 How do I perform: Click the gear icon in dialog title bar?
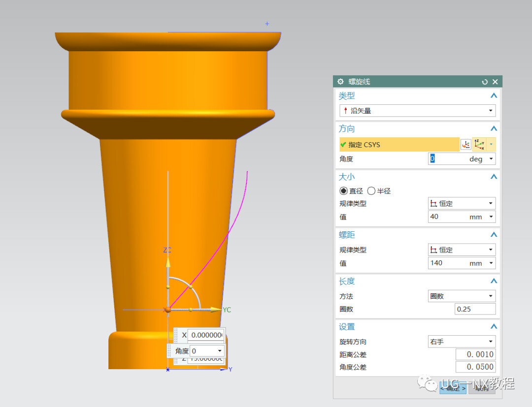(341, 82)
